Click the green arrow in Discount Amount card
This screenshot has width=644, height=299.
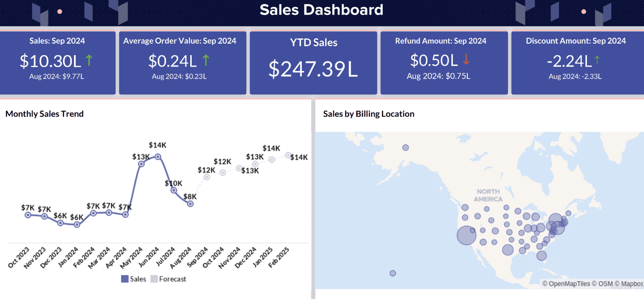[x=597, y=61]
